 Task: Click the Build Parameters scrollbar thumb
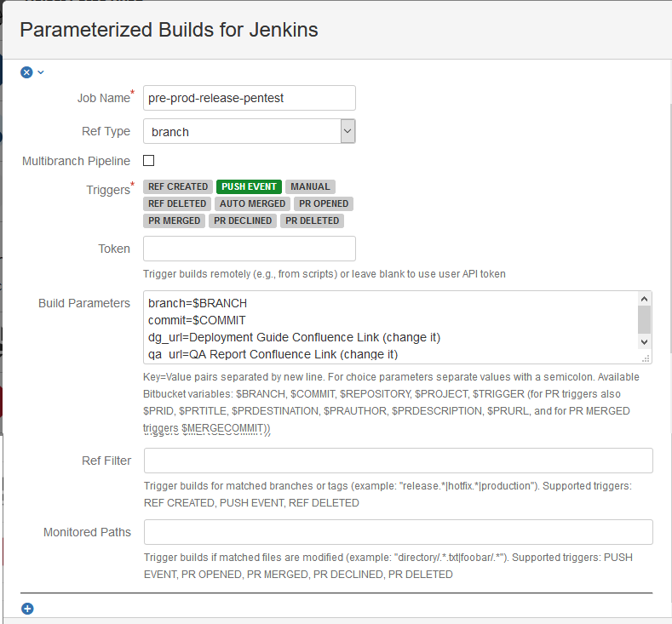click(x=644, y=319)
